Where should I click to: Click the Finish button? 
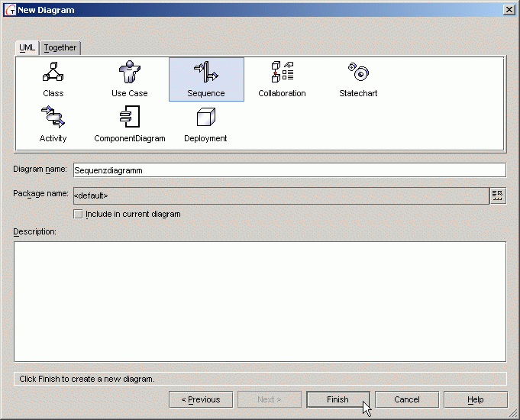(x=338, y=399)
